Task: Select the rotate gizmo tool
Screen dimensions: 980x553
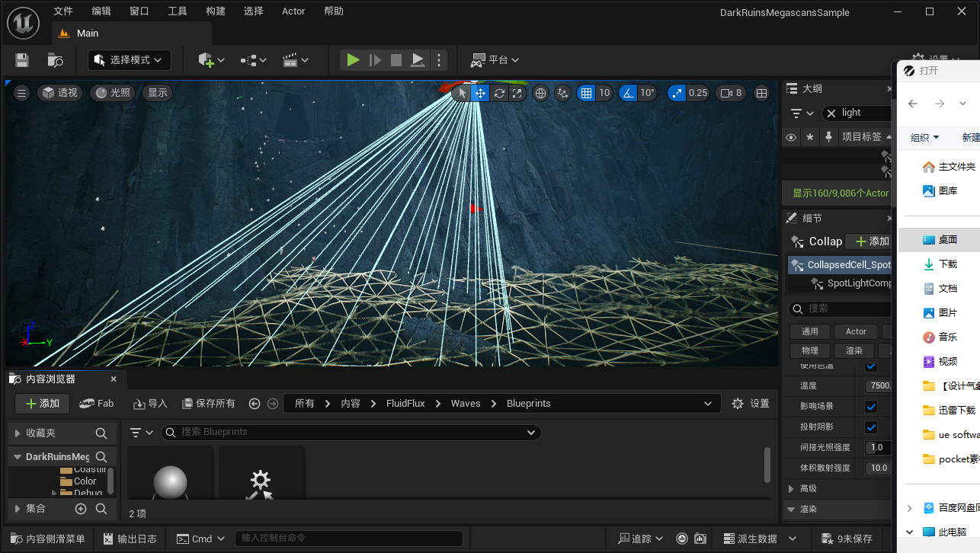Action: tap(499, 93)
